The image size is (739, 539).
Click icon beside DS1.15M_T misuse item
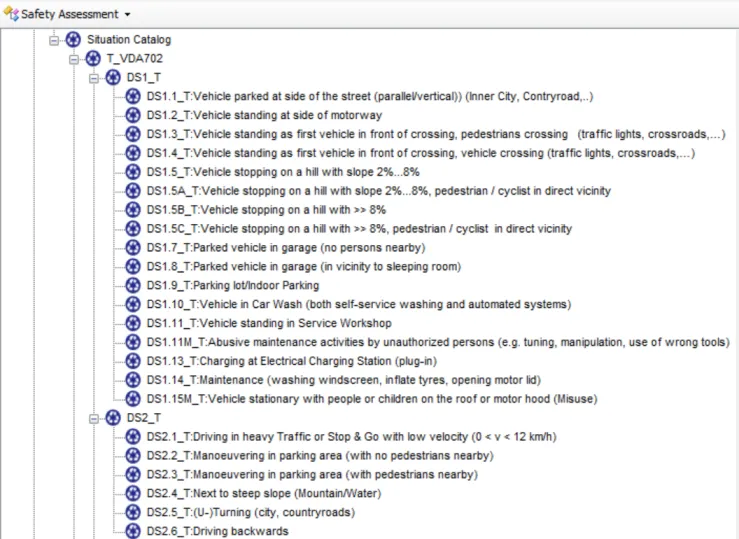click(x=133, y=399)
